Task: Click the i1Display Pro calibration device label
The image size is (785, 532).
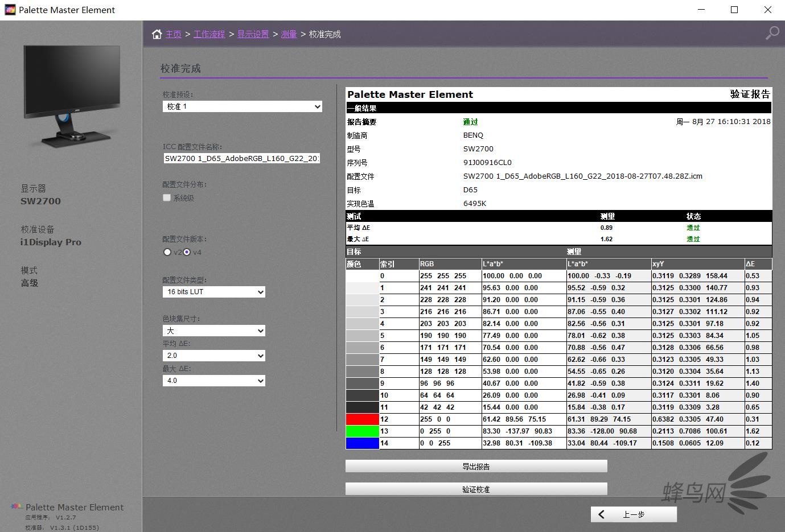Action: click(51, 242)
